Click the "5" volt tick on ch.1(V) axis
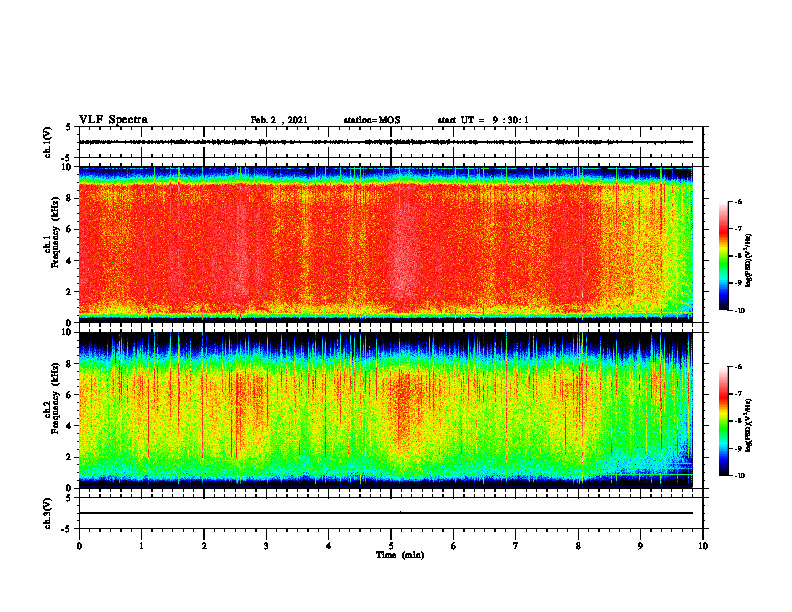The width and height of the screenshot is (792, 612). (x=69, y=127)
